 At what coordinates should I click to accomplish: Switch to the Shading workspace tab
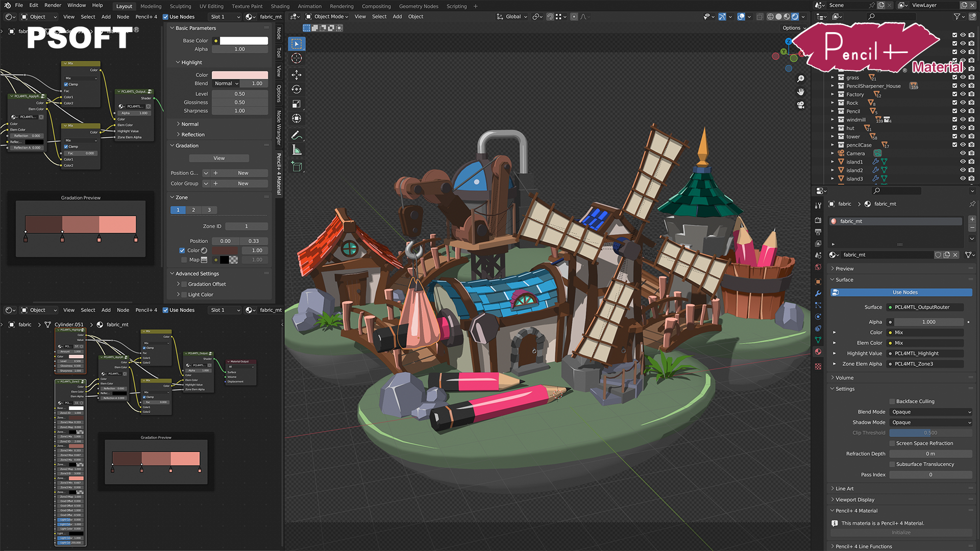280,6
